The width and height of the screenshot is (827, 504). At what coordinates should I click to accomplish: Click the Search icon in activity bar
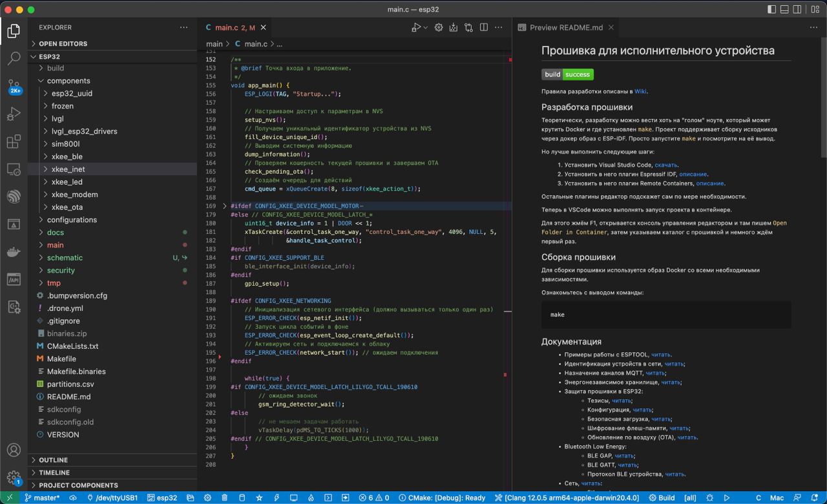tap(14, 59)
